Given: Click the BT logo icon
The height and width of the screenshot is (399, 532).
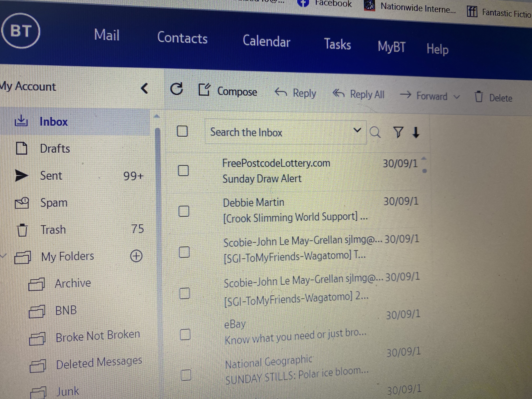Looking at the screenshot, I should 21,30.
